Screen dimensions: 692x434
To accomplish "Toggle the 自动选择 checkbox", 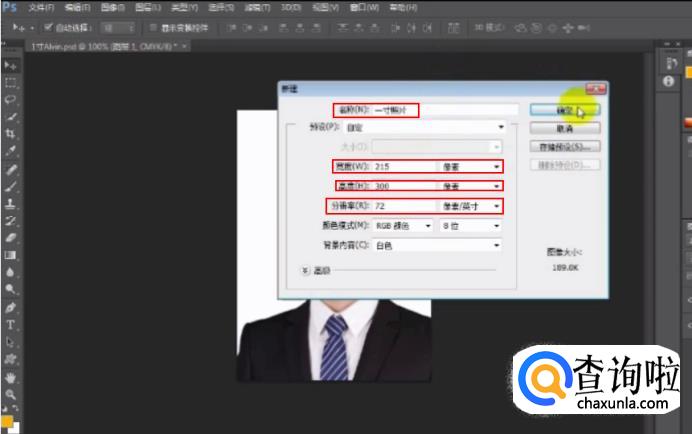I will click(48, 27).
